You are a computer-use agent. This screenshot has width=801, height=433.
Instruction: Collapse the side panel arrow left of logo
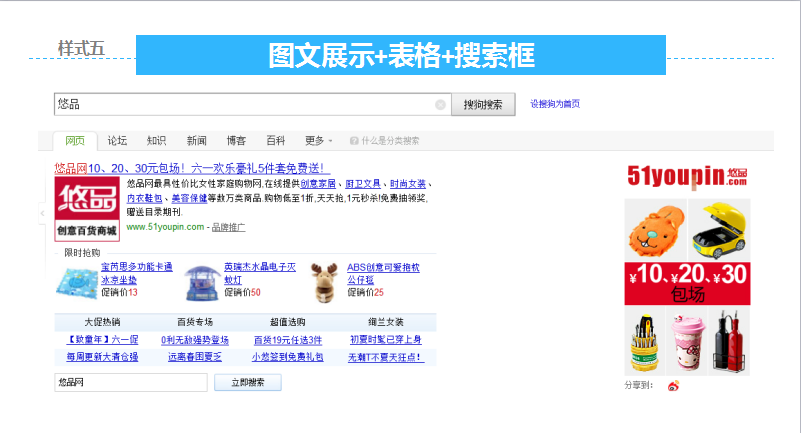[x=42, y=213]
